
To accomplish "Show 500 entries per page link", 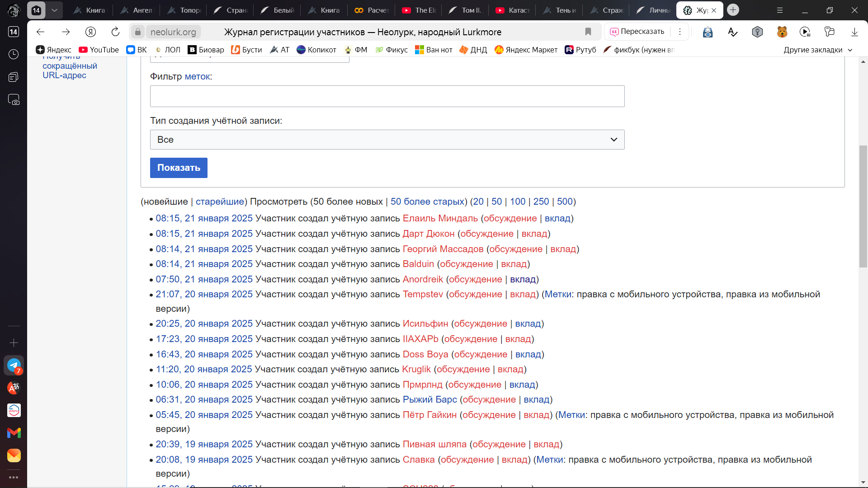I will pos(565,202).
